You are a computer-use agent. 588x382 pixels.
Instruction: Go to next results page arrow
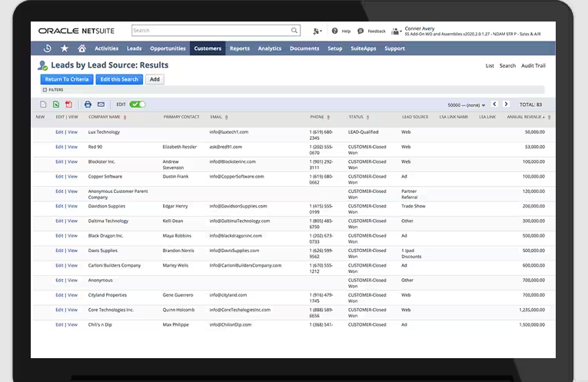[x=506, y=105]
